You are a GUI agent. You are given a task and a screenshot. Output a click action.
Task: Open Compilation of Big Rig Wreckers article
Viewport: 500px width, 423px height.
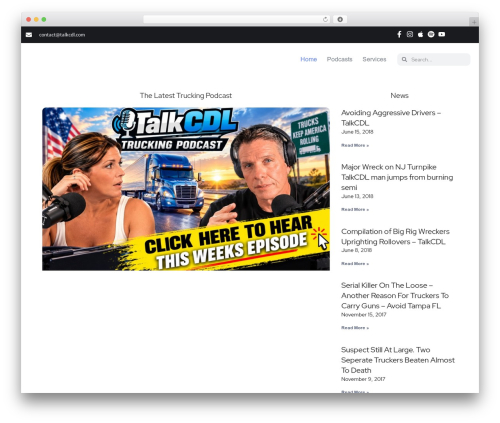395,236
